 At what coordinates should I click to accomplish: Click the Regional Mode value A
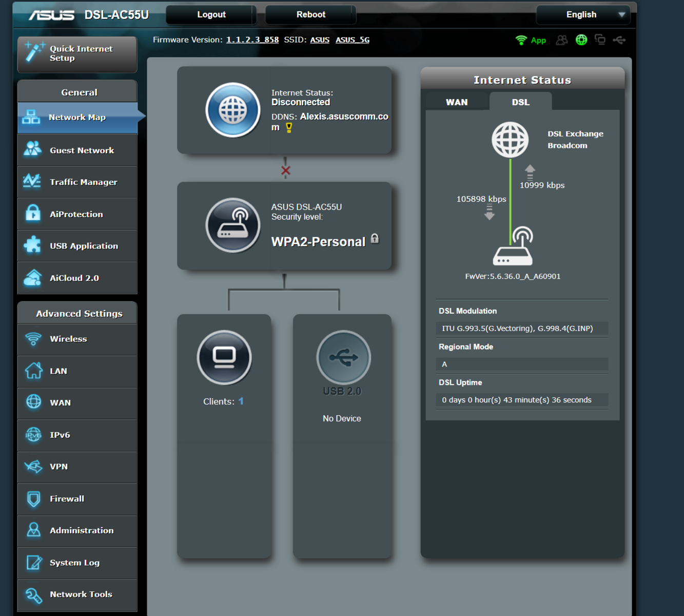(x=522, y=364)
